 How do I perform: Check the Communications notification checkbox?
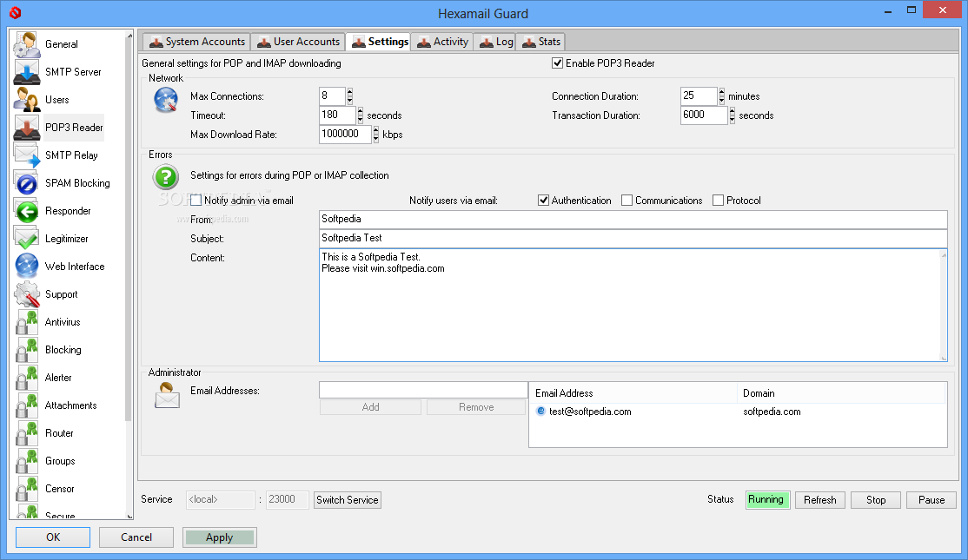627,201
